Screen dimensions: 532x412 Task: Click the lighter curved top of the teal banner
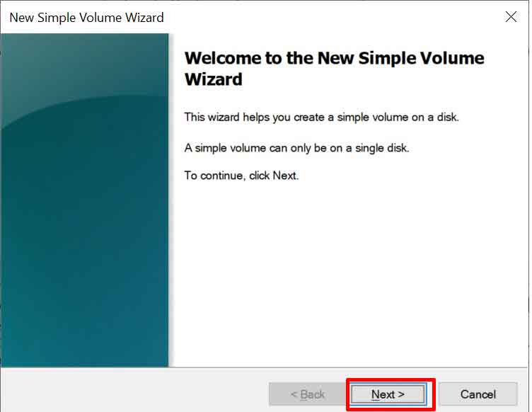tap(85, 64)
